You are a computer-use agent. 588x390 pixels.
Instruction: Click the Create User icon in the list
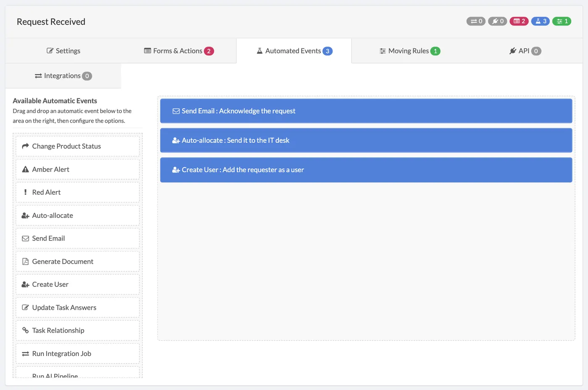(x=25, y=285)
